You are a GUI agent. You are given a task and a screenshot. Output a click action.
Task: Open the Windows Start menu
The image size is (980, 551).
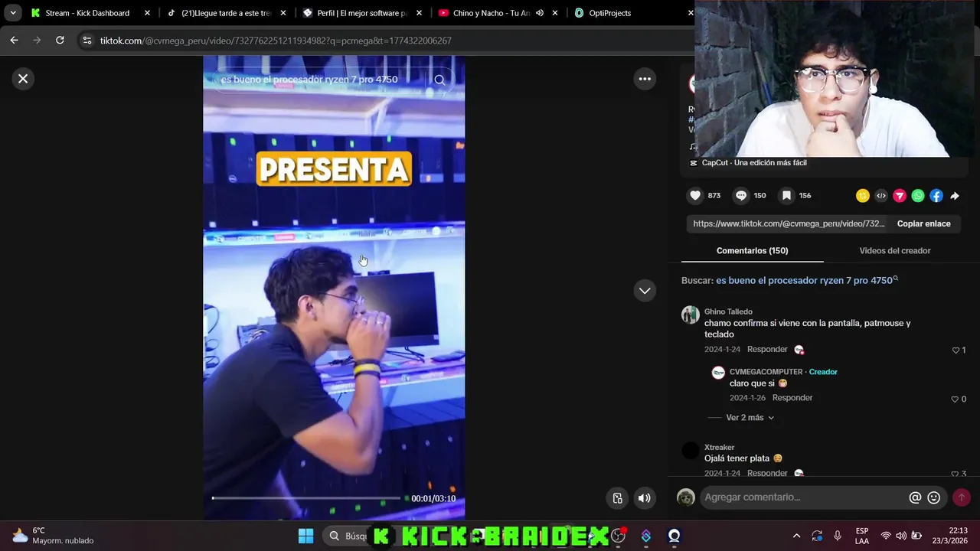tap(305, 536)
